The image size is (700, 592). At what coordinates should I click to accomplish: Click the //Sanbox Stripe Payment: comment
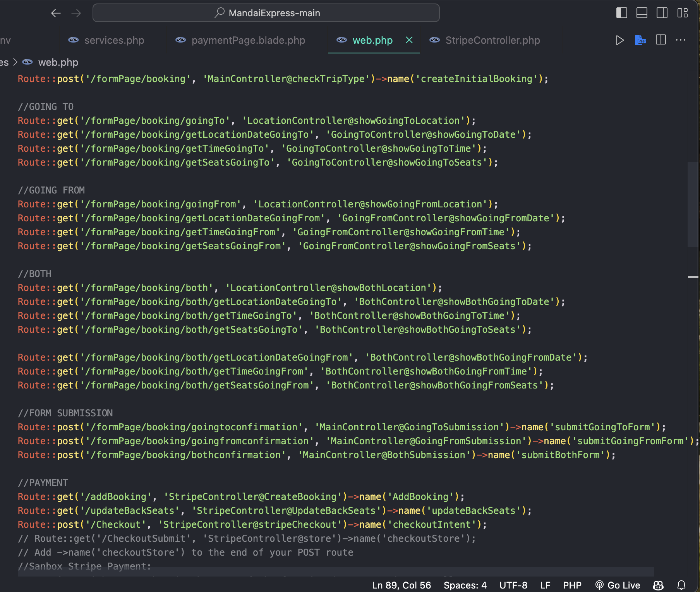tap(84, 566)
